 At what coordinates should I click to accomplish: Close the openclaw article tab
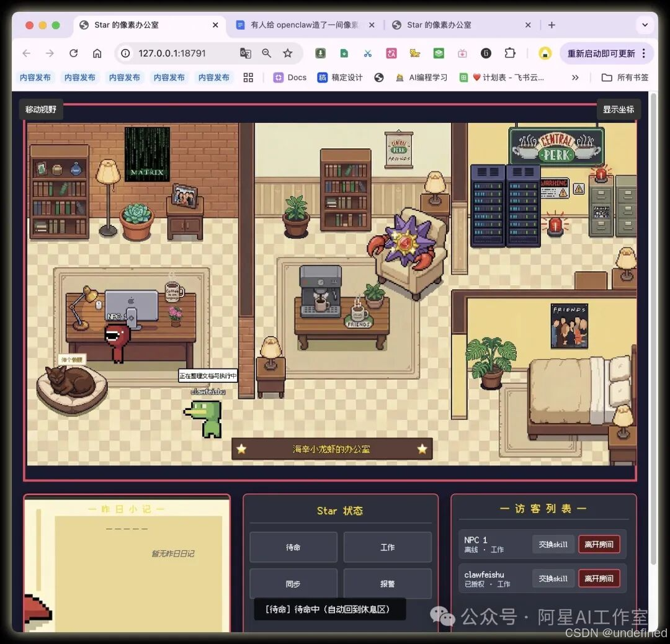click(372, 25)
